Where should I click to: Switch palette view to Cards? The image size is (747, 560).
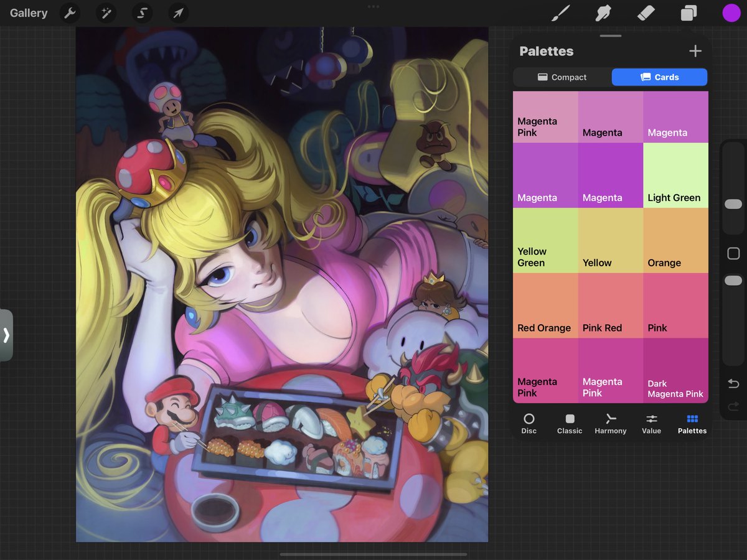click(x=659, y=77)
